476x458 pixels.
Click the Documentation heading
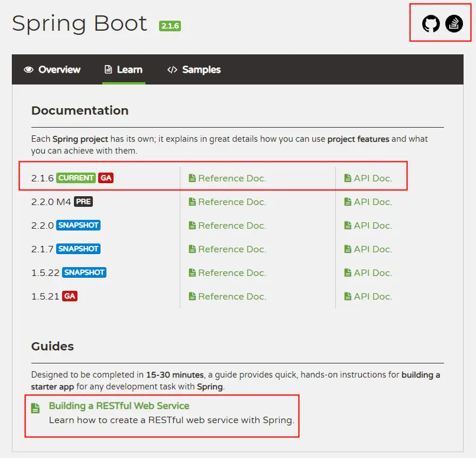tap(80, 111)
